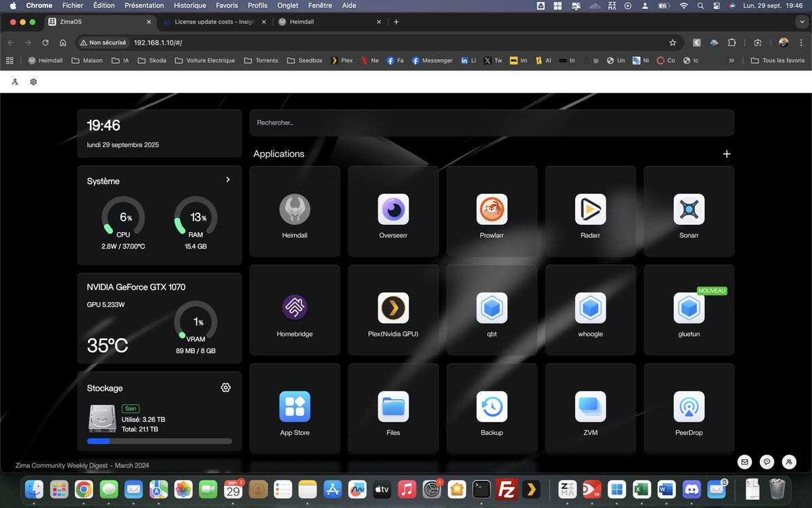Reload the current page
812x508 pixels.
click(45, 43)
